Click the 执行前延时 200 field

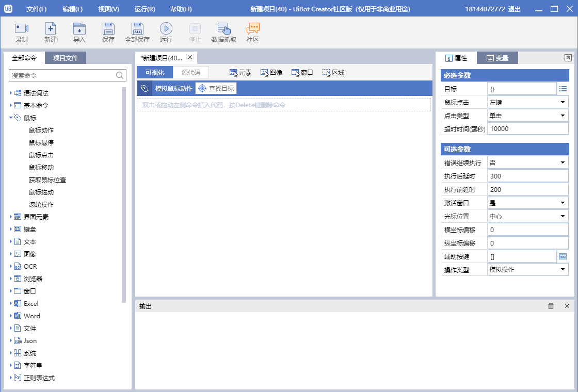[x=528, y=189]
